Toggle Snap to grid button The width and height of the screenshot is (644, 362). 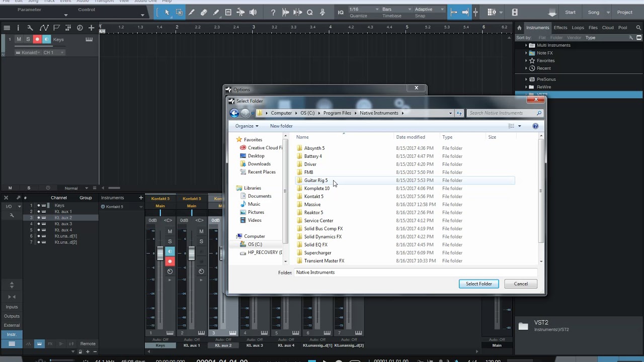pyautogui.click(x=454, y=12)
